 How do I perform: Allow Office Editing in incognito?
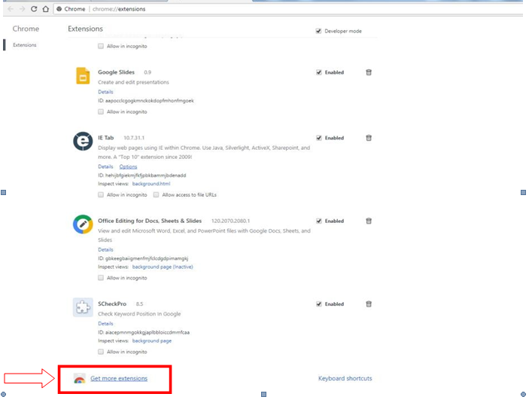click(x=101, y=278)
